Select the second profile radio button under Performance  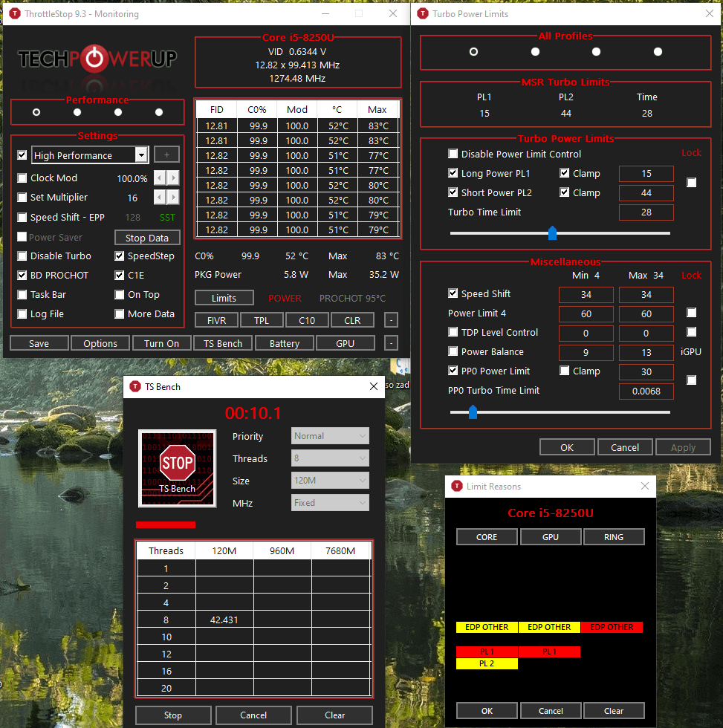tap(77, 111)
